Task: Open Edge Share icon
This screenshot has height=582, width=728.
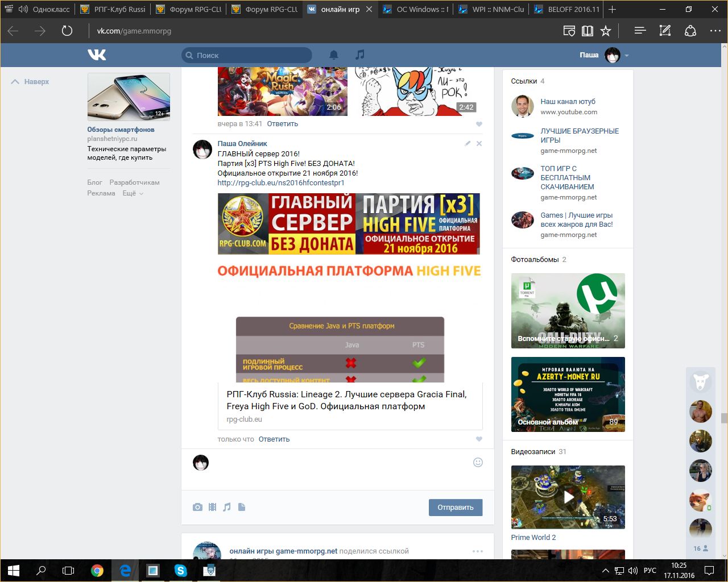Action: (x=690, y=31)
